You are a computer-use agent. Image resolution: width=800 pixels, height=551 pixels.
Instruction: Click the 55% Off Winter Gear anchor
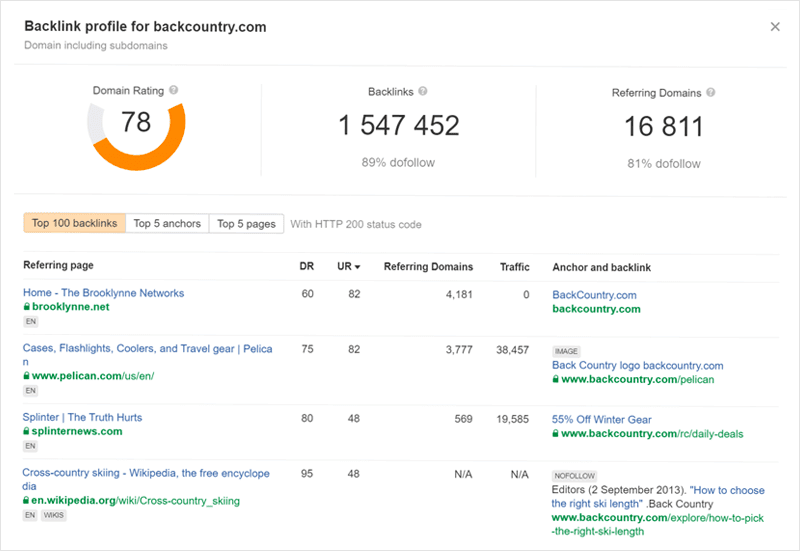[601, 419]
